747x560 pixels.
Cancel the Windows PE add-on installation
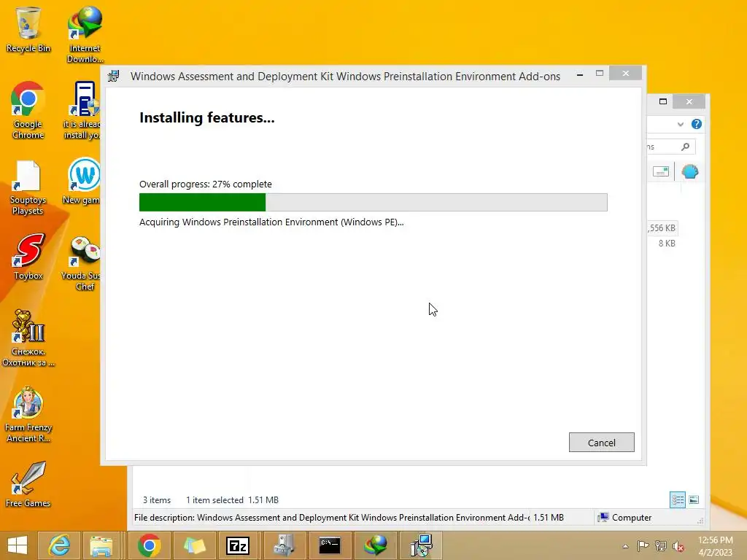(601, 443)
